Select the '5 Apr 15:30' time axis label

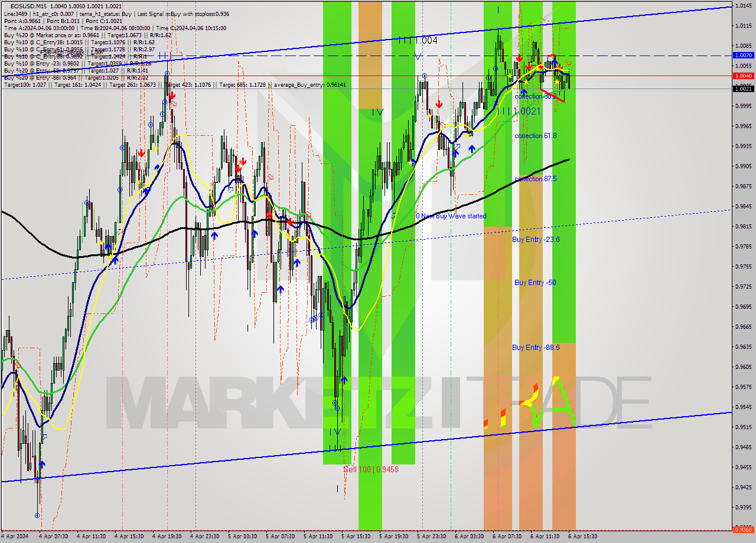[x=356, y=537]
